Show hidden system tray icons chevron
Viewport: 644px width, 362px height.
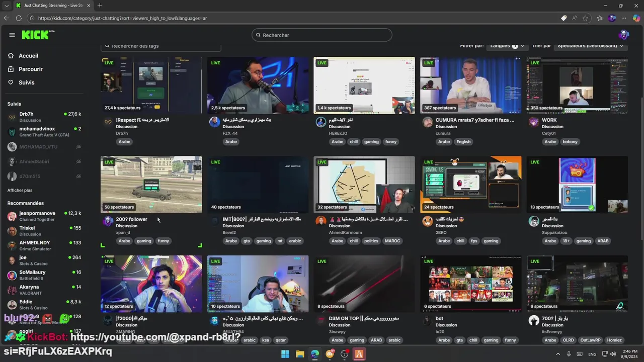pos(557,354)
